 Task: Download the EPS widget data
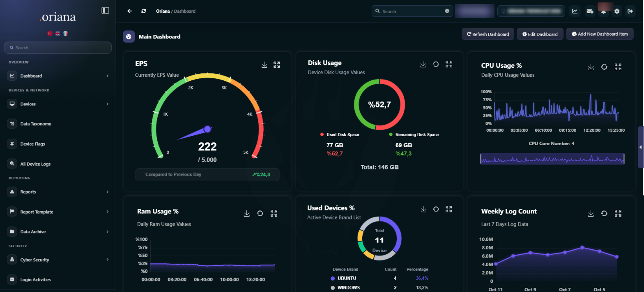click(264, 65)
